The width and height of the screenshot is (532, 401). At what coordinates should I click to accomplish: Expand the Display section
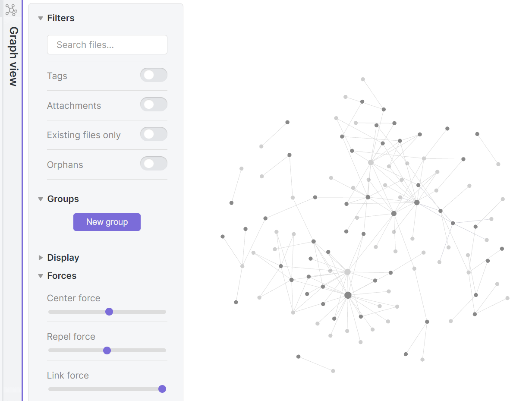click(x=40, y=258)
